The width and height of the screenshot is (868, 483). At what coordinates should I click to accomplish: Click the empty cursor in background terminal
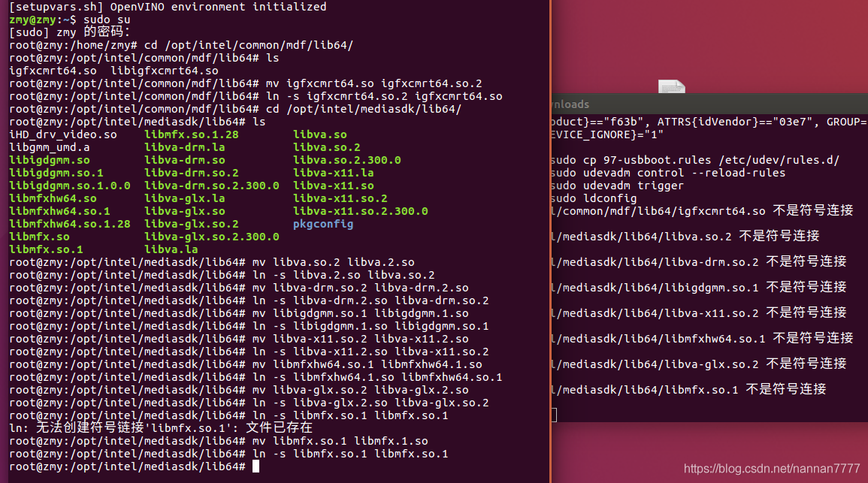point(554,415)
